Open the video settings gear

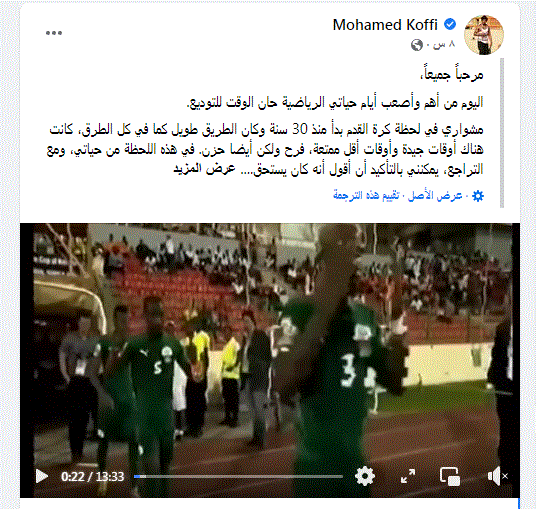(x=365, y=476)
